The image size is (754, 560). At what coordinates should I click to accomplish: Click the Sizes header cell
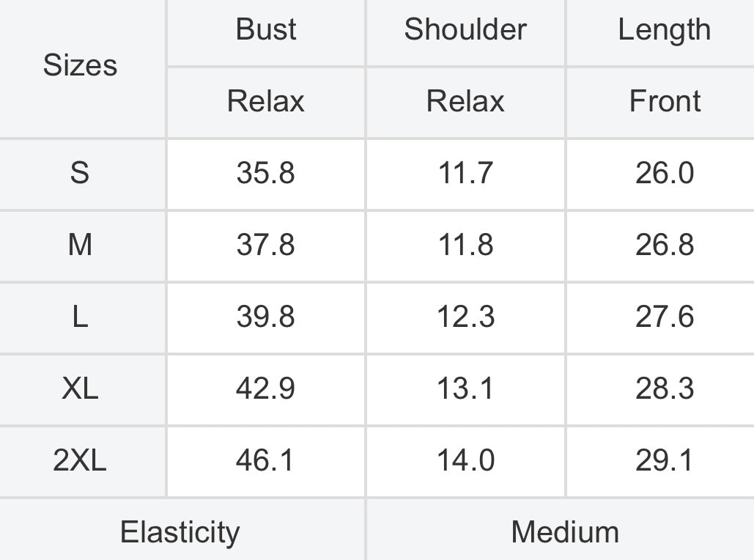point(81,65)
